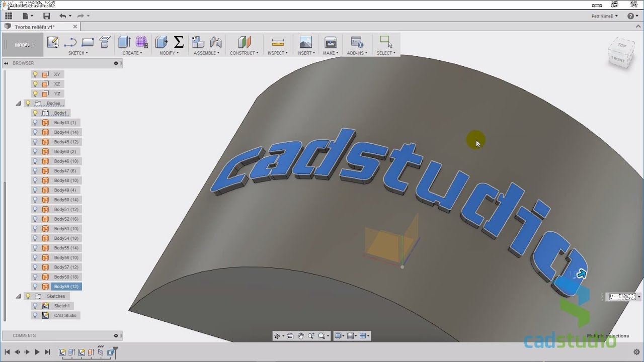Toggle visibility of the YZ plane
The width and height of the screenshot is (644, 362).
pos(35,94)
